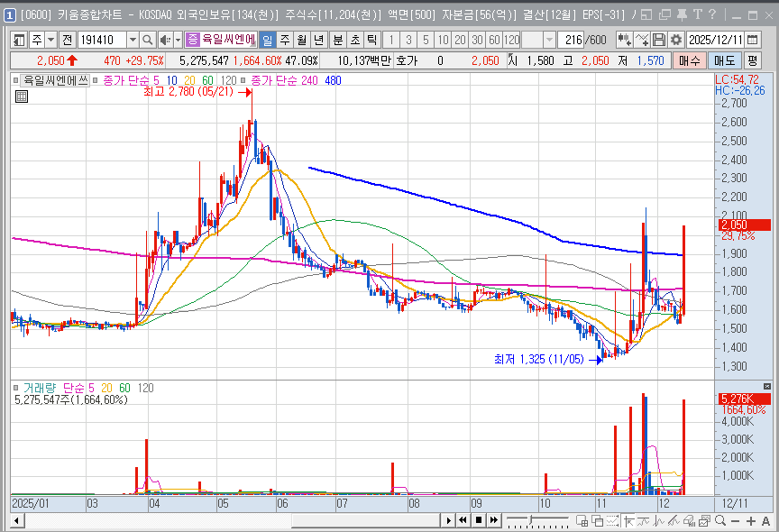779x532 pixels.
Task: Select the 120 interval preset
Action: click(x=512, y=40)
